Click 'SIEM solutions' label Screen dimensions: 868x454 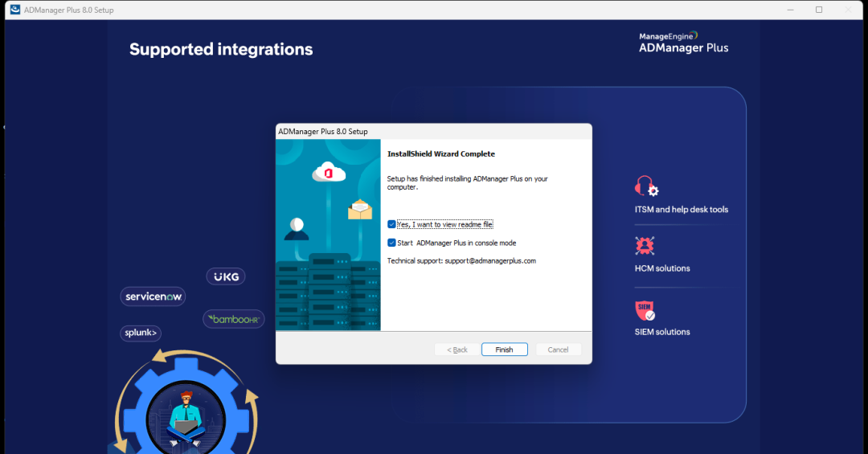(662, 332)
